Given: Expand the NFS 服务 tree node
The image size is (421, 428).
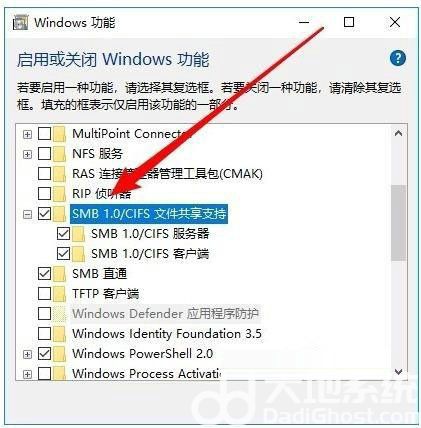Looking at the screenshot, I should (x=27, y=154).
